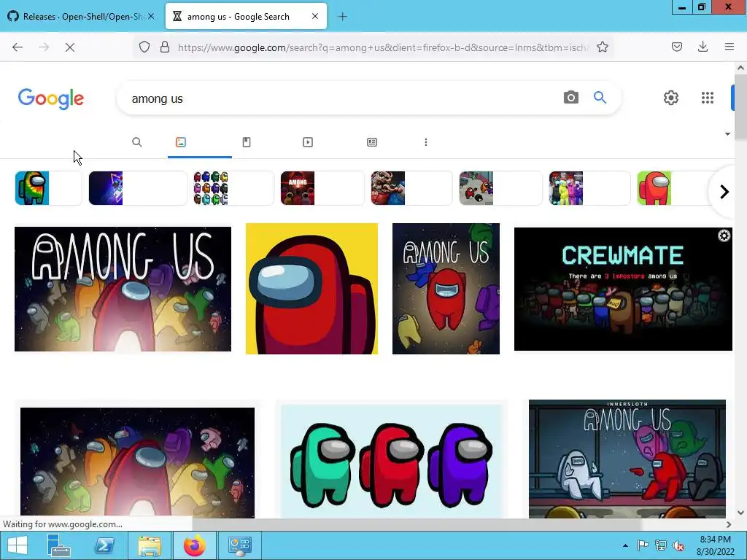The width and height of the screenshot is (747, 560).
Task: Open the CREWMATE impostors image result
Action: [623, 289]
